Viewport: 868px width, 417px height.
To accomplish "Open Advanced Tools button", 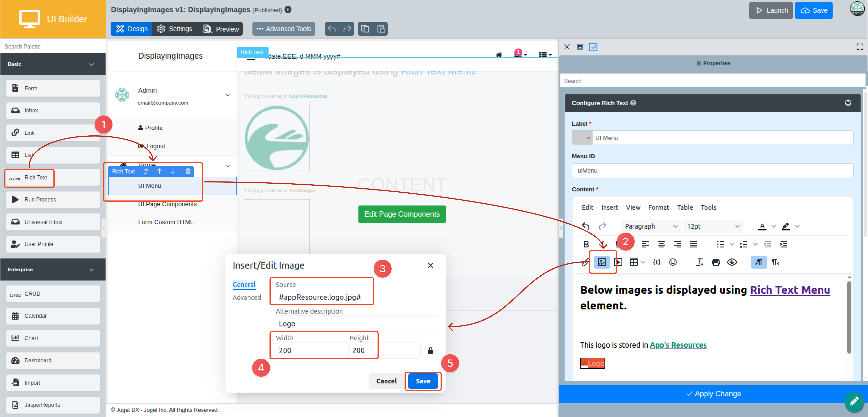I will [284, 29].
